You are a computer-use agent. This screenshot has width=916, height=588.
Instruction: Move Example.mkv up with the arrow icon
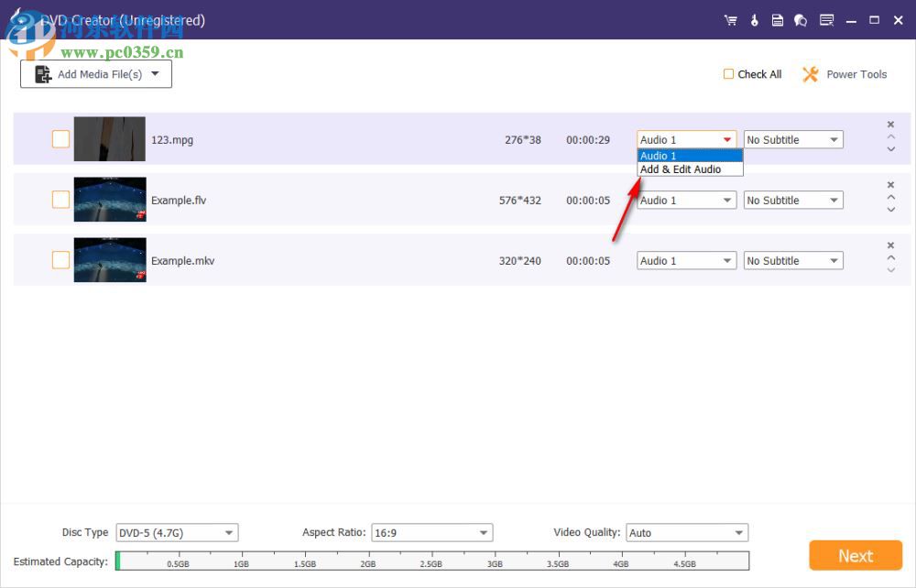point(889,257)
